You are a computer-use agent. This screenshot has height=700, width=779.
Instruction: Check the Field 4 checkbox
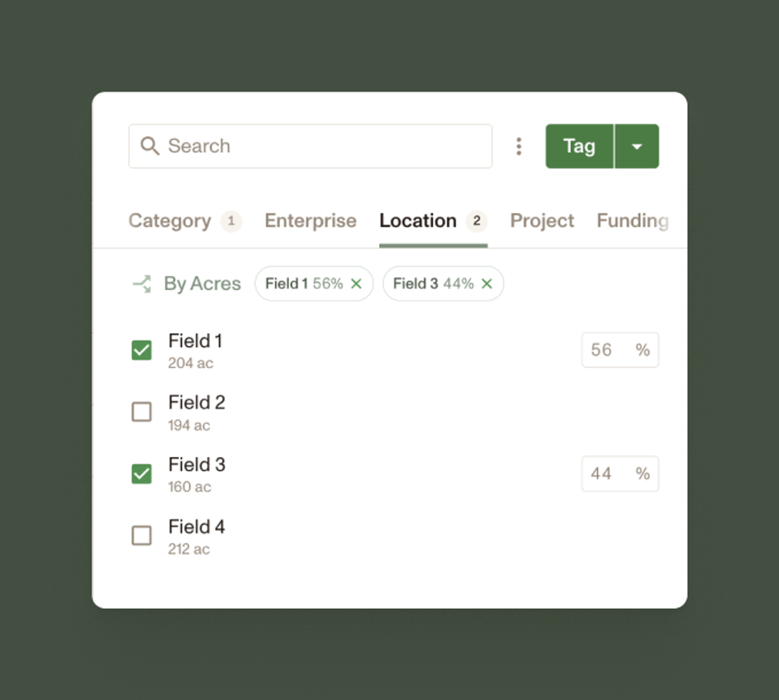(141, 536)
